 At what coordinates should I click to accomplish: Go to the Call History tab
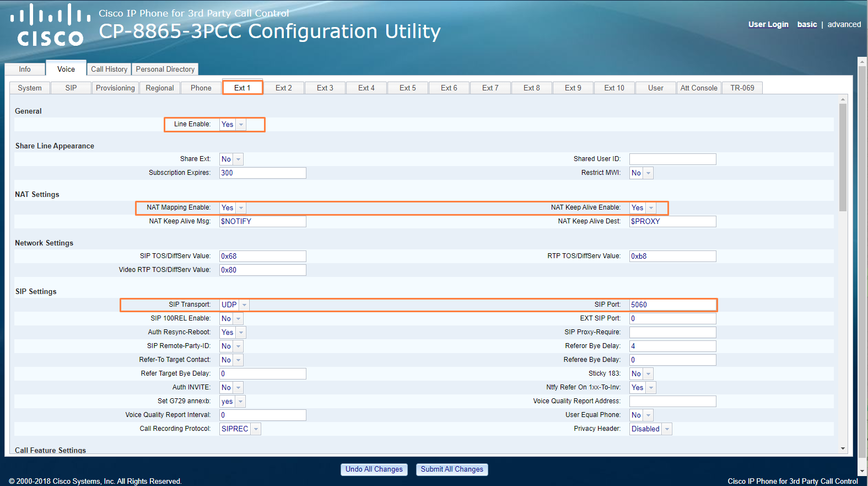tap(109, 70)
